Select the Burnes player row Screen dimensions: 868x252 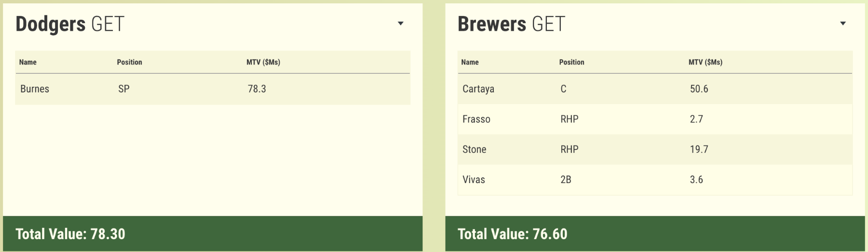[x=212, y=89]
